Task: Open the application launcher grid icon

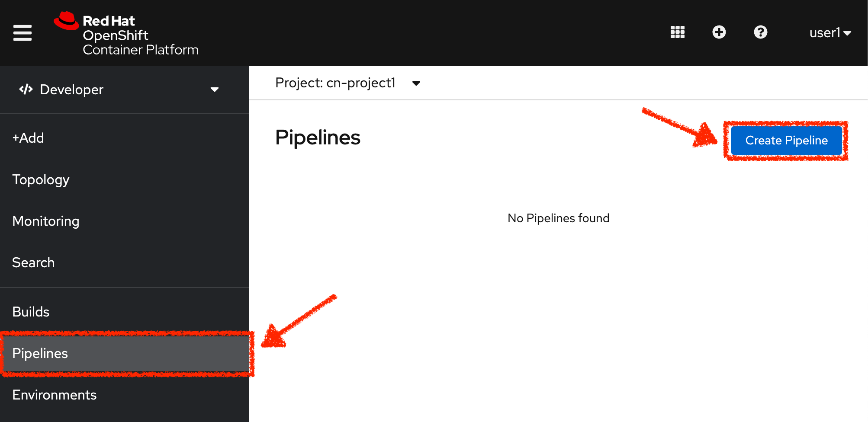Action: coord(677,32)
